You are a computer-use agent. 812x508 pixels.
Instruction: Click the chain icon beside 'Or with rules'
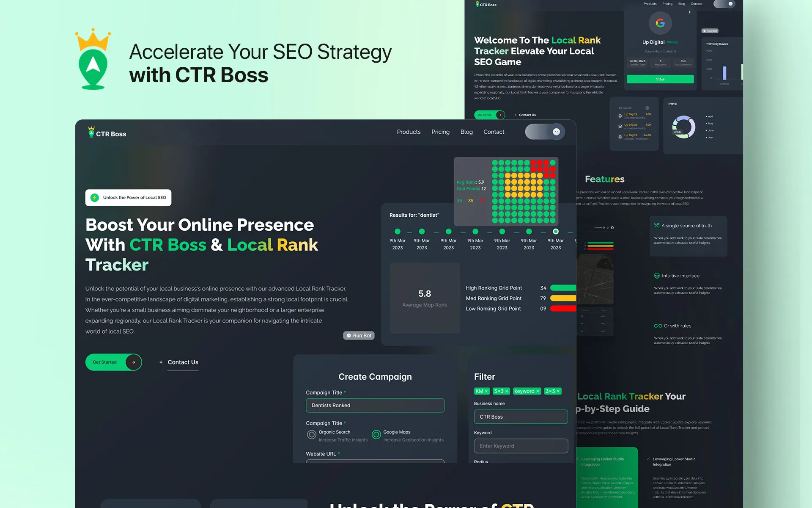(x=658, y=326)
